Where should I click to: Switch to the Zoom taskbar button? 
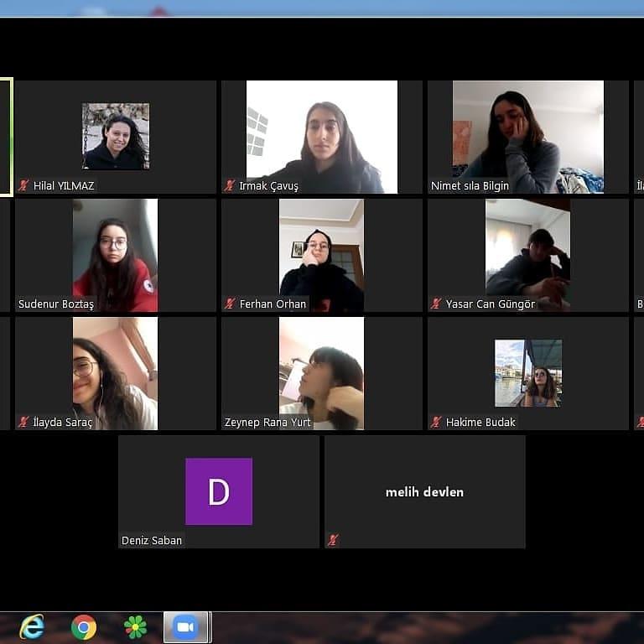tap(185, 626)
